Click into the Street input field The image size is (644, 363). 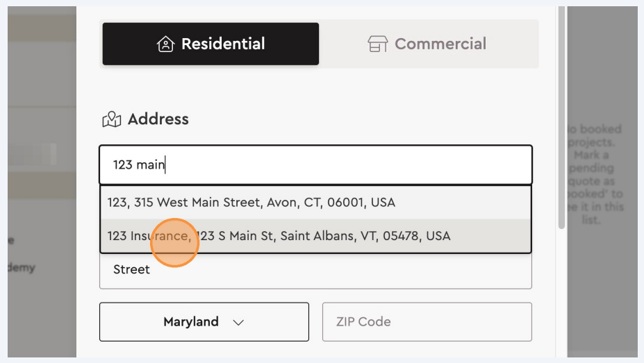tap(315, 270)
